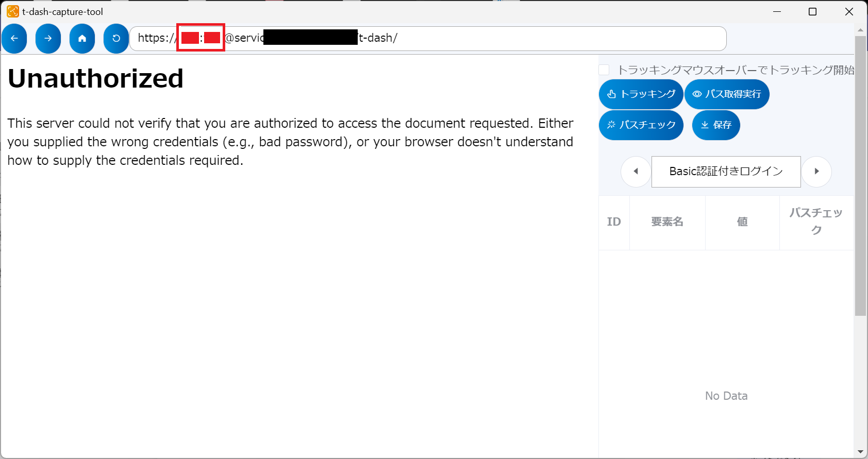Go to the home page icon
This screenshot has height=459, width=868.
click(x=82, y=39)
